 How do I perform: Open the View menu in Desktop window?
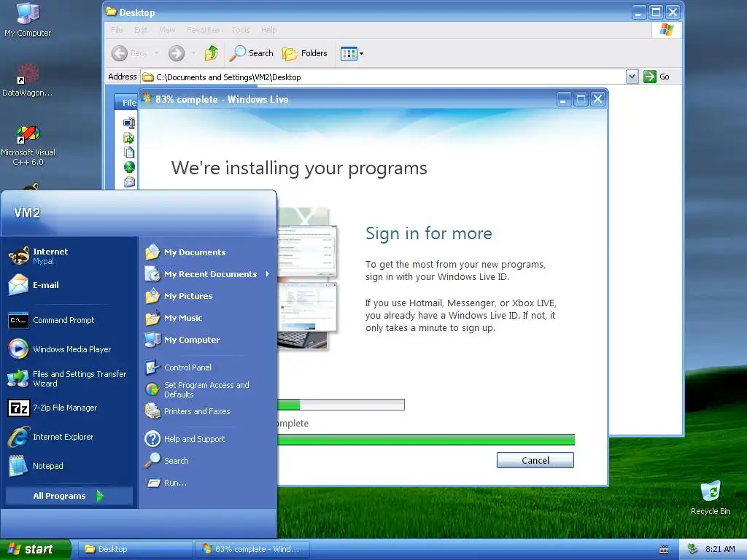[167, 29]
